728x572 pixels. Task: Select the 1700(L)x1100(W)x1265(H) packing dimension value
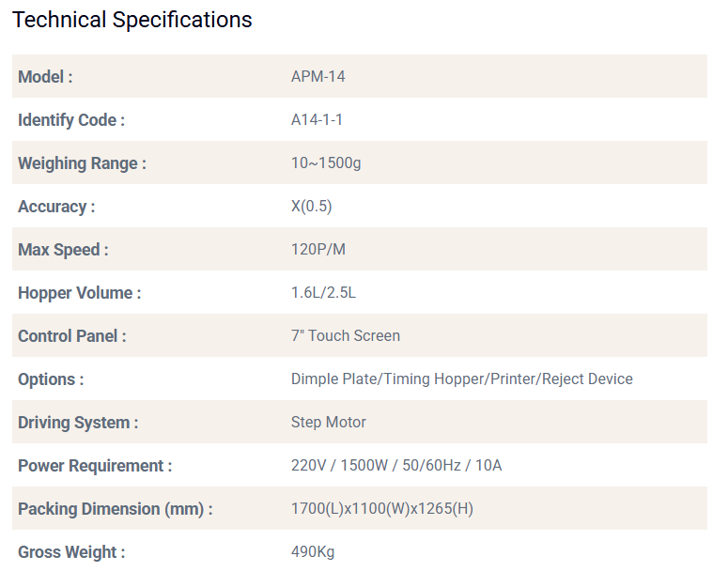[x=382, y=509]
